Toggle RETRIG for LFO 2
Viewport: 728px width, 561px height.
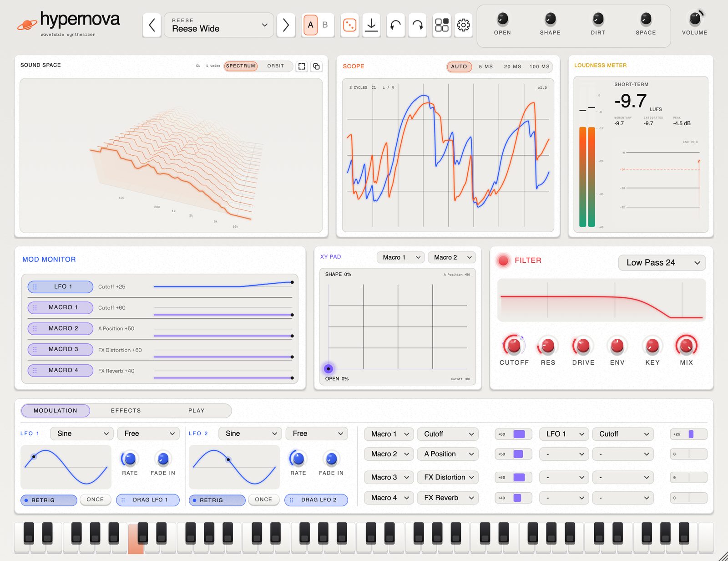[217, 500]
